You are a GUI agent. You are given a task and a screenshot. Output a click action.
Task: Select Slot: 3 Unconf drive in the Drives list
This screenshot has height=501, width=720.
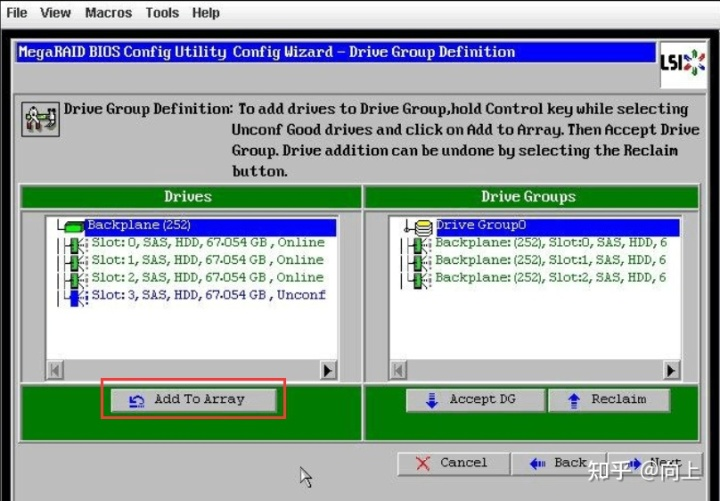point(208,295)
